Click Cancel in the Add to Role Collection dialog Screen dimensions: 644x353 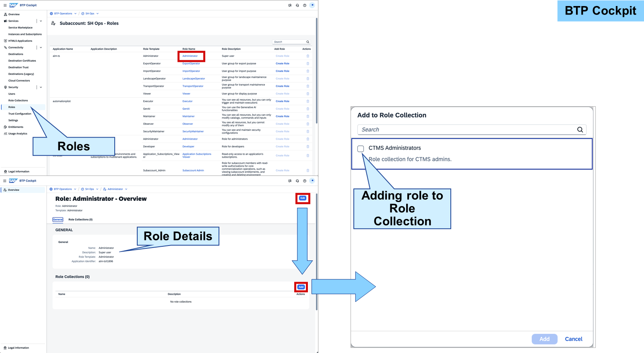574,339
